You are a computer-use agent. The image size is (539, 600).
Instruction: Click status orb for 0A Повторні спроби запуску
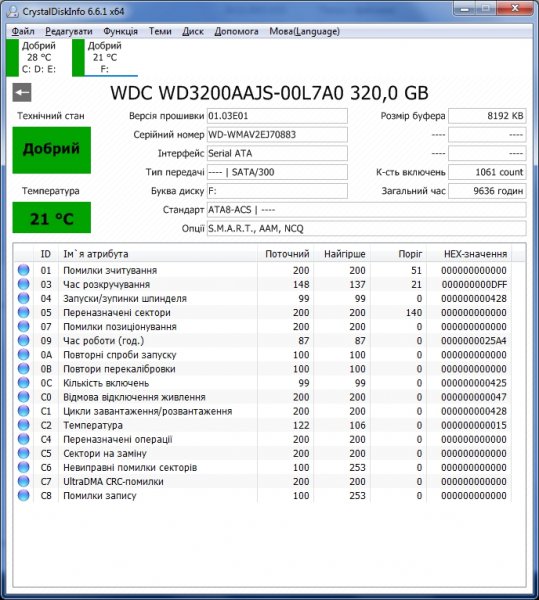point(23,355)
